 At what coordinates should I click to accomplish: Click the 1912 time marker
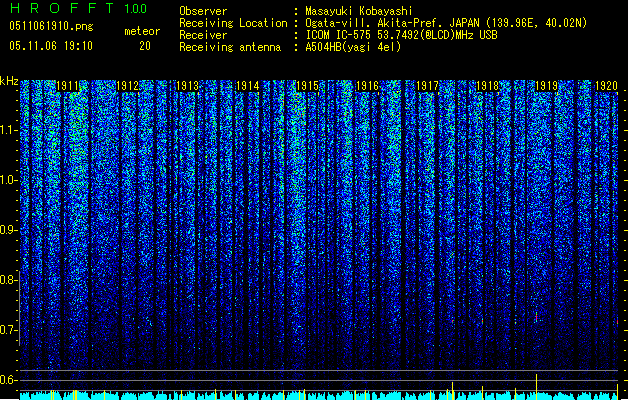[x=127, y=86]
